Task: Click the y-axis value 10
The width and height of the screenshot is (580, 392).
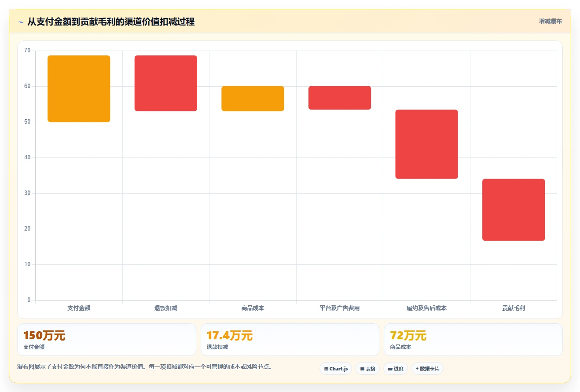Action: click(27, 264)
